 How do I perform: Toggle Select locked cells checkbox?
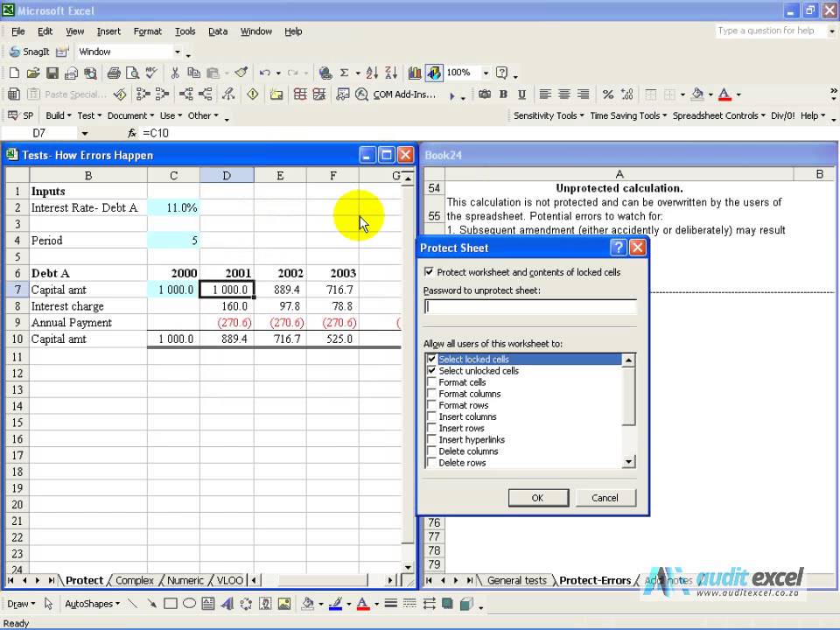431,359
